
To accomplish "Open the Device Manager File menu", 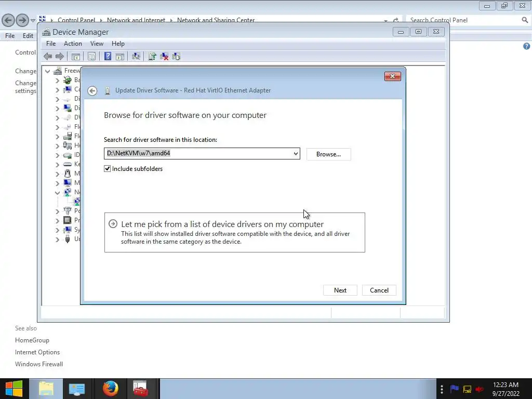I will [x=51, y=44].
